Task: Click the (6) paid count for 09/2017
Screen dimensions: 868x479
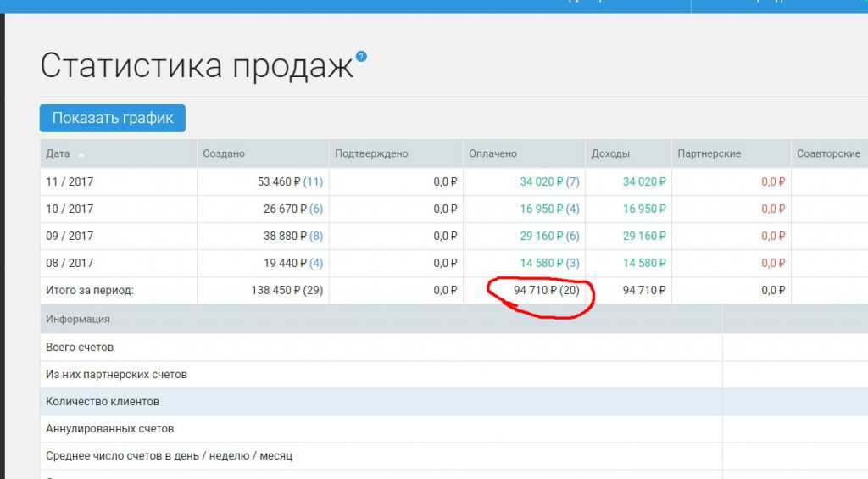Action: (x=572, y=236)
